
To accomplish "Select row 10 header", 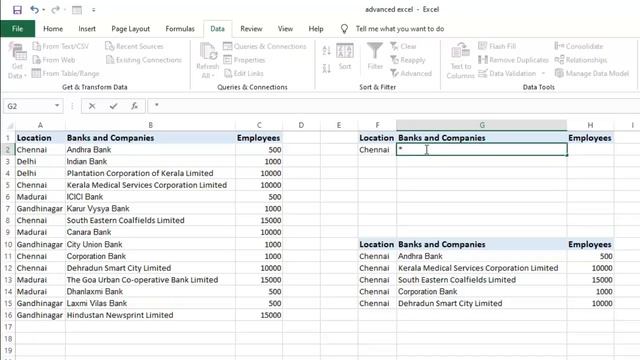I will point(8,244).
